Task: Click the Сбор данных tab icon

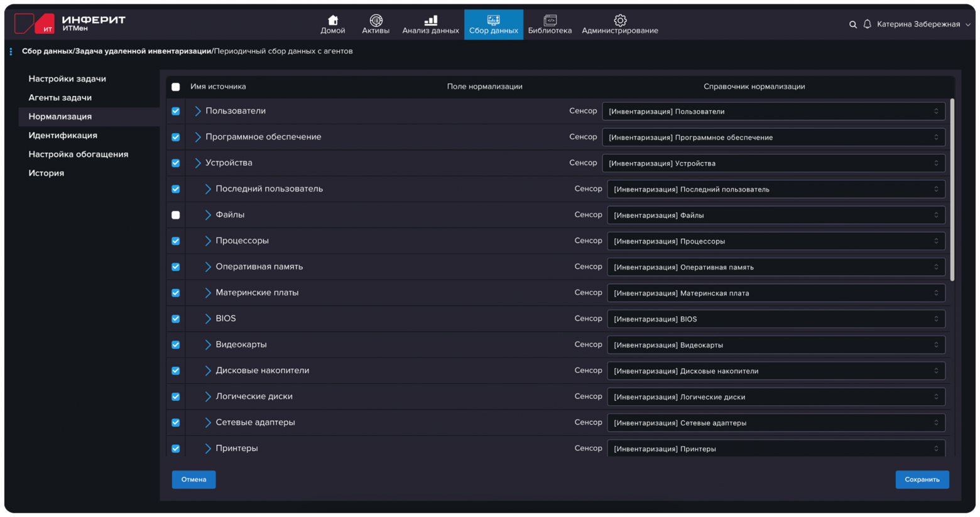Action: click(x=494, y=20)
